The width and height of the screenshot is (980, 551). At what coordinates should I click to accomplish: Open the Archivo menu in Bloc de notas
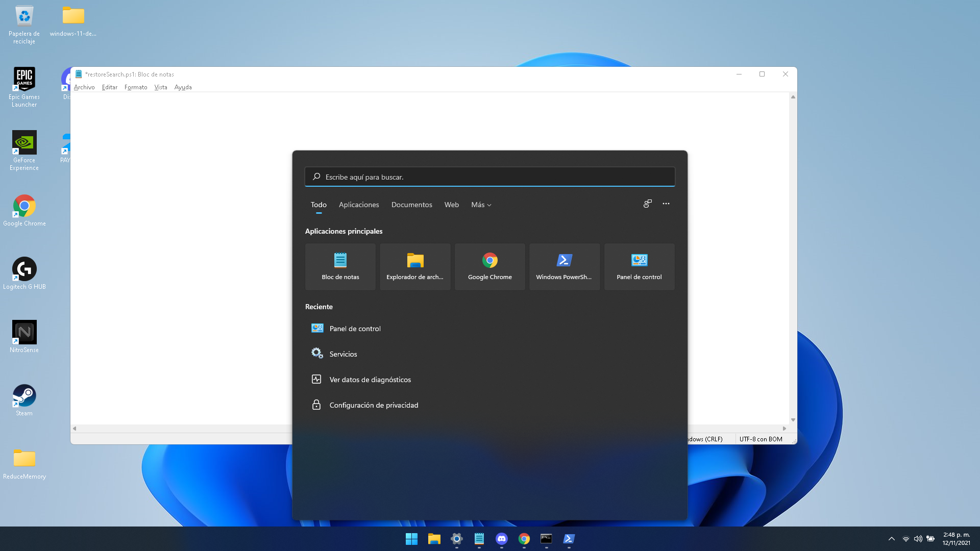pyautogui.click(x=84, y=87)
